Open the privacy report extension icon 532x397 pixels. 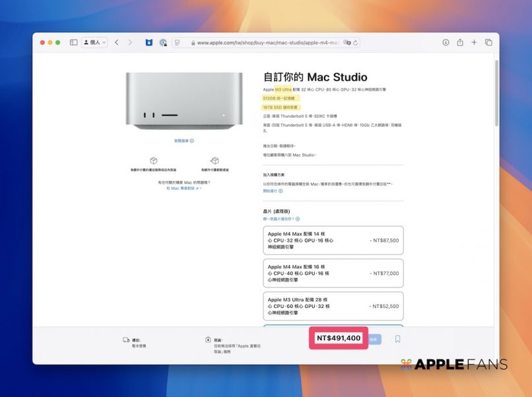[x=163, y=42]
